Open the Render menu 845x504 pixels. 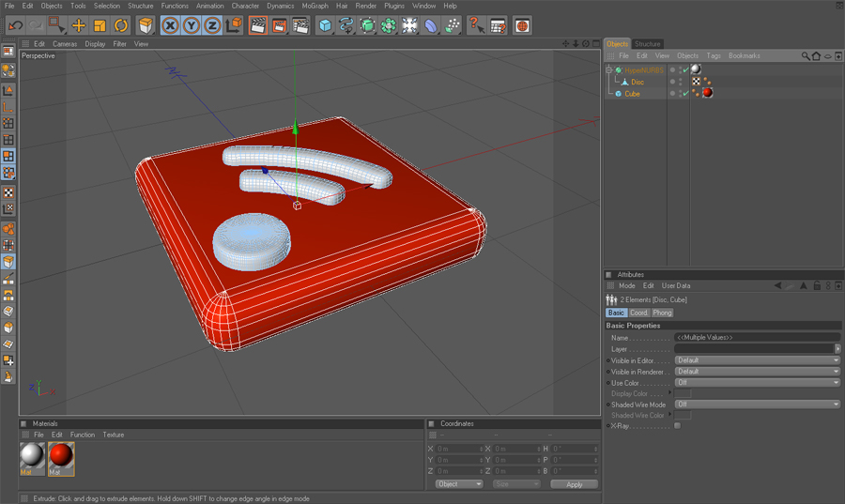point(366,6)
